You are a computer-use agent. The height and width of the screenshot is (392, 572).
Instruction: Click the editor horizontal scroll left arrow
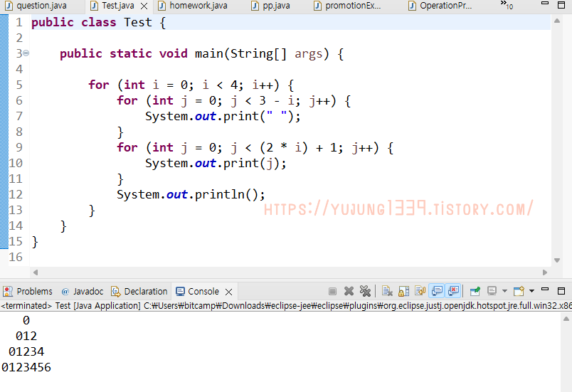click(x=36, y=272)
